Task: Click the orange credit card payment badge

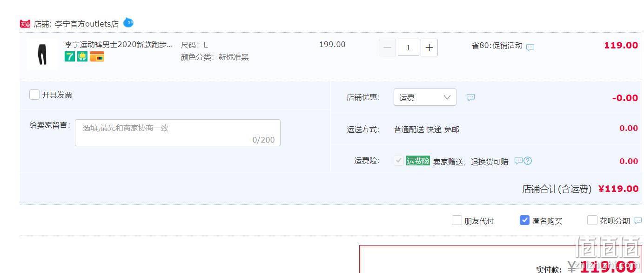Action: pos(97,57)
